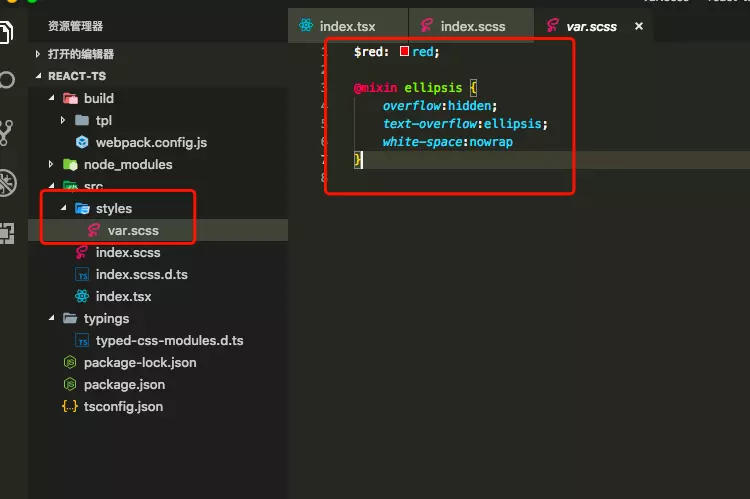Screen dimensions: 750x499
Task: Click the npm icon beside package-lock.json
Action: click(70, 363)
